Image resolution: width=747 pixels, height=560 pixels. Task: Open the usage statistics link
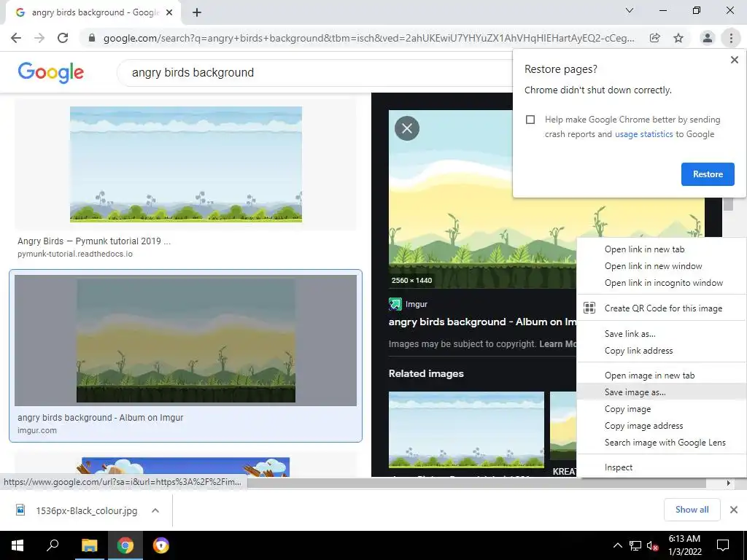pyautogui.click(x=643, y=134)
